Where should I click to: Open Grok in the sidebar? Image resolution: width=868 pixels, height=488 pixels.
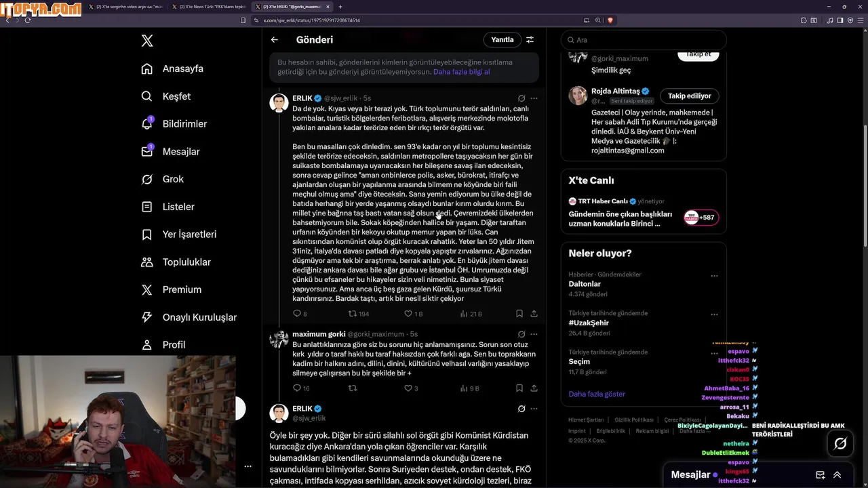(162, 179)
